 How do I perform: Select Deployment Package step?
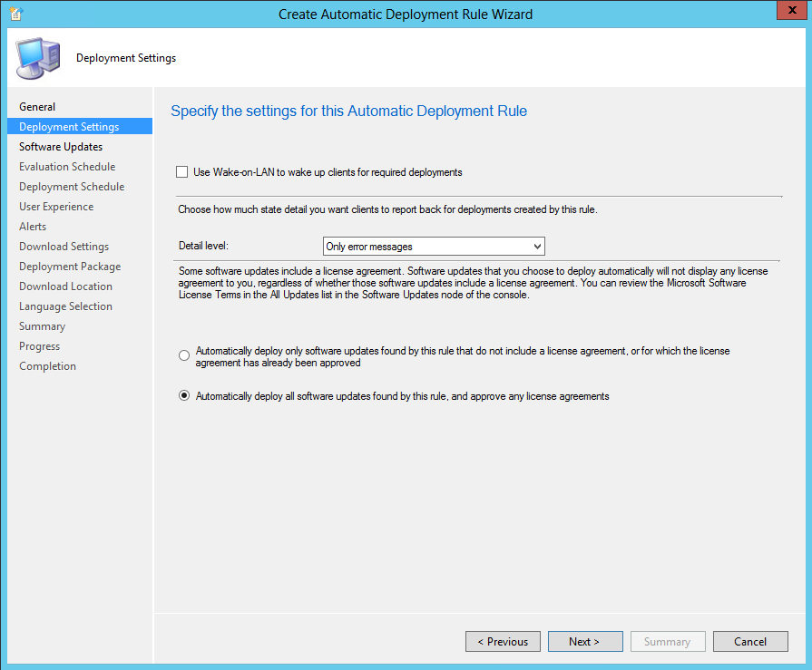pyautogui.click(x=70, y=267)
